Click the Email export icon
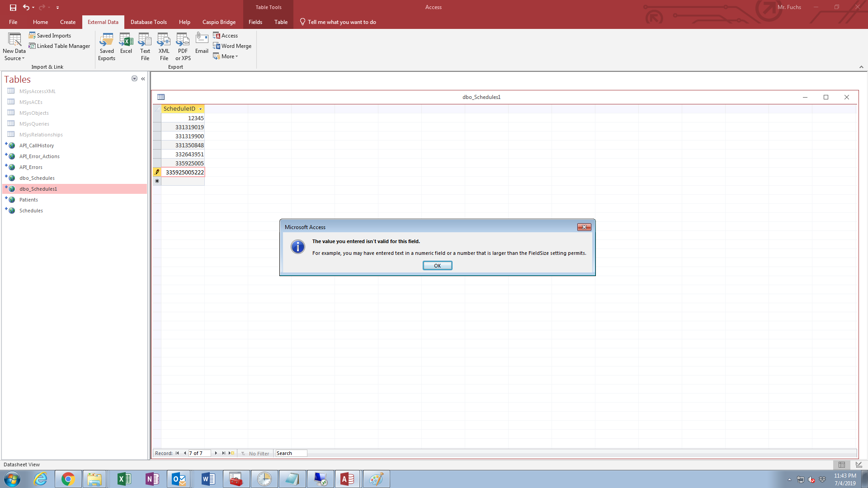Viewport: 868px width, 488px height. coord(202,44)
